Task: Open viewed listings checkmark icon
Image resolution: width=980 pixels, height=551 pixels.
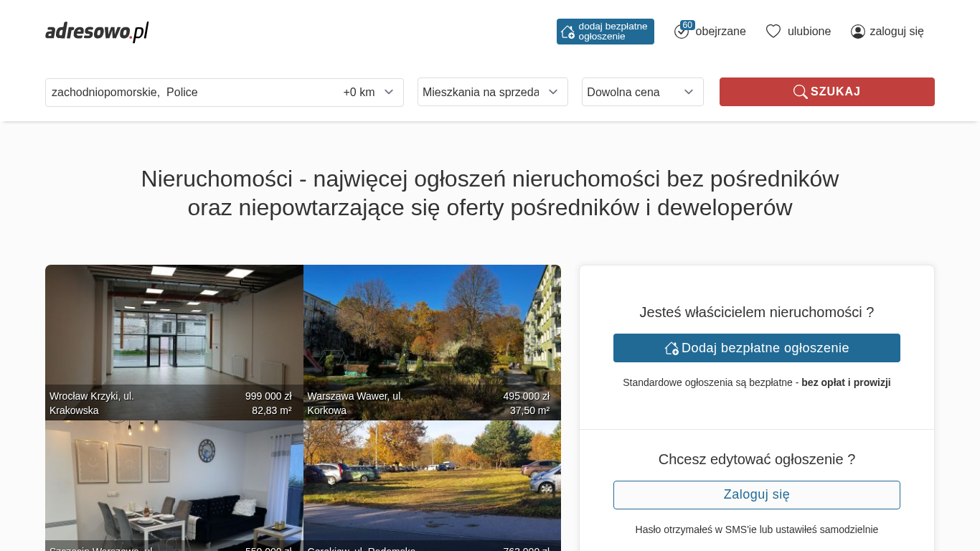Action: click(x=681, y=32)
